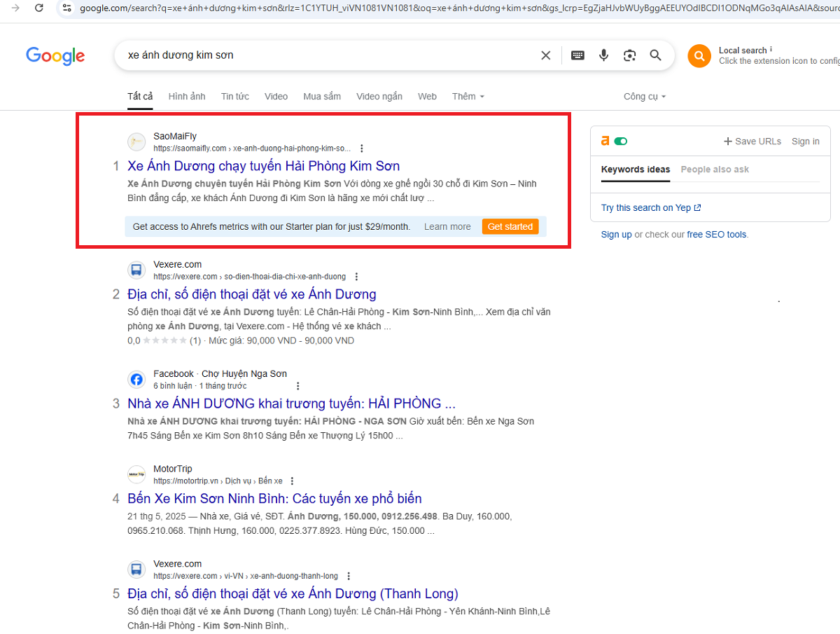The height and width of the screenshot is (634, 840).
Task: Focus the Google search input field
Action: pos(329,55)
